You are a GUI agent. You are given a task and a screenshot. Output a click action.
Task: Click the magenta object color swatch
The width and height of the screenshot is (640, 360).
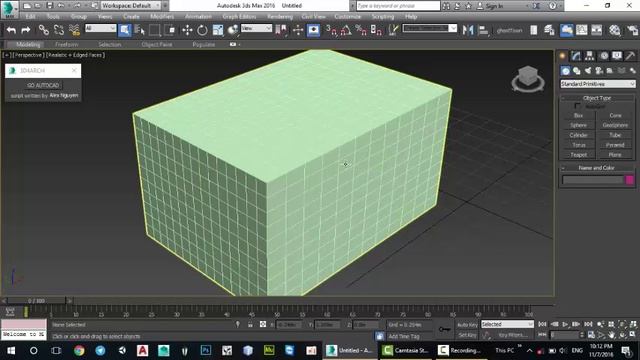point(629,180)
